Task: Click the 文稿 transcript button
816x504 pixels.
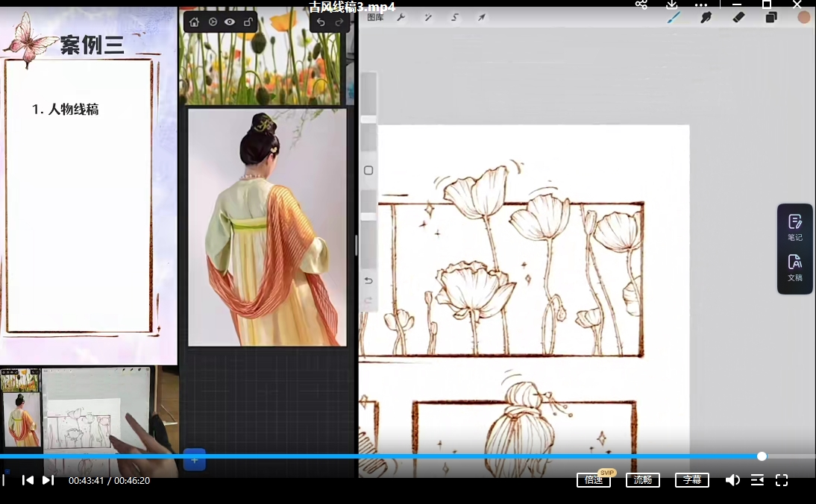Action: pos(795,268)
